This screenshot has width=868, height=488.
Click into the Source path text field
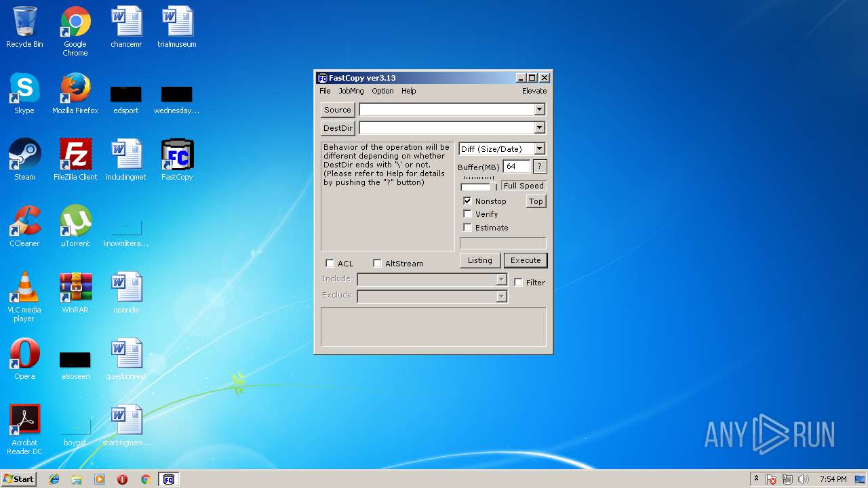[446, 110]
